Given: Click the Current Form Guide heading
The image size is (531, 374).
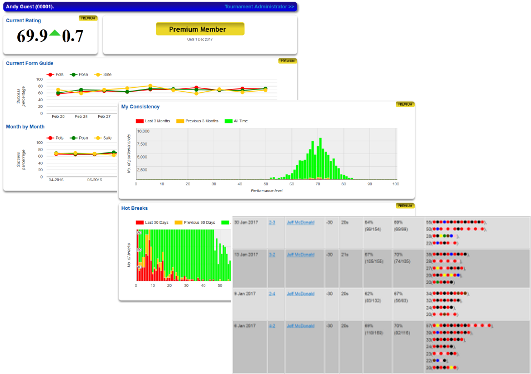Looking at the screenshot, I should point(29,63).
